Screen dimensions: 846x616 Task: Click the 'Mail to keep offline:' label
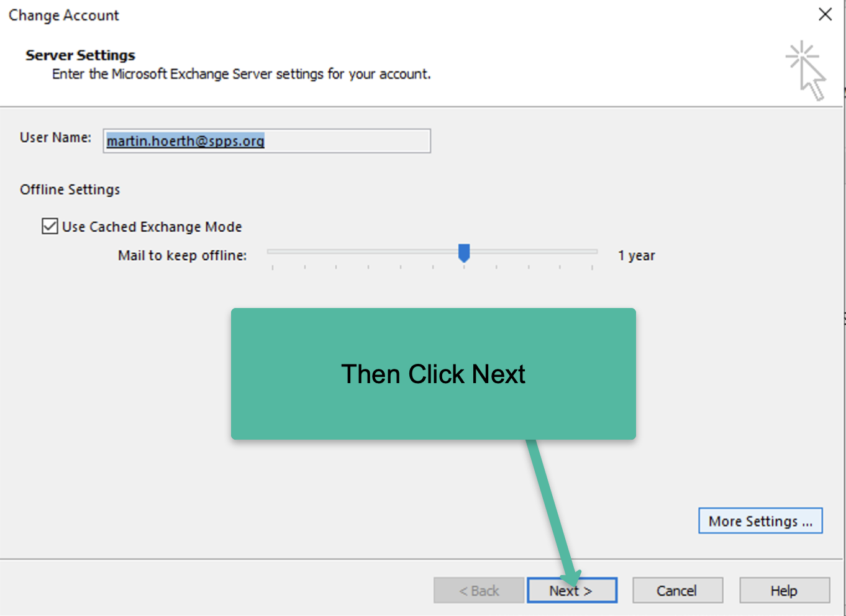coord(182,255)
